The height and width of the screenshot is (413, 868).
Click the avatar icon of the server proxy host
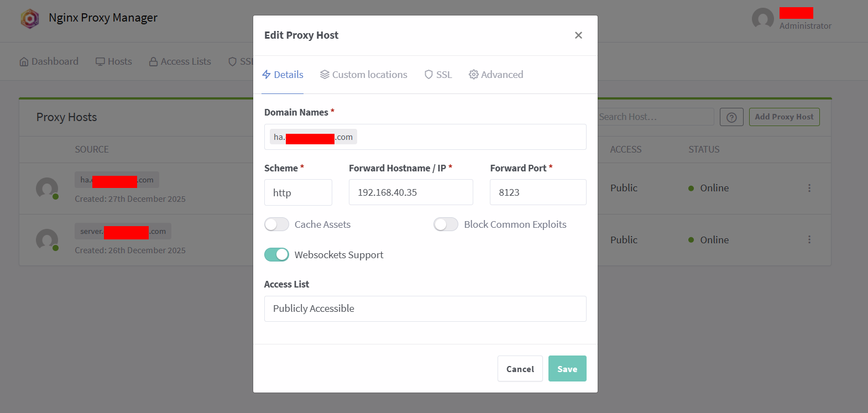coord(47,240)
